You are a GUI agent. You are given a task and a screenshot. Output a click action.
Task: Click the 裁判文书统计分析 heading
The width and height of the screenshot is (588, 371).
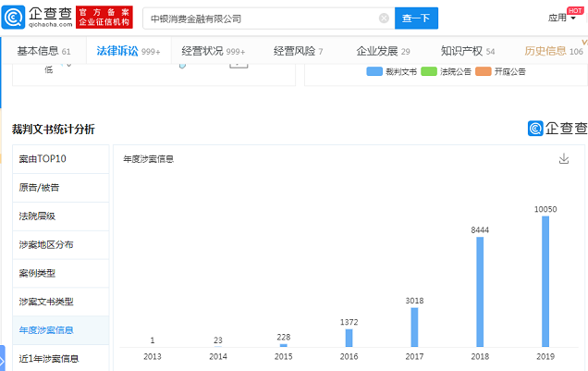(x=54, y=130)
